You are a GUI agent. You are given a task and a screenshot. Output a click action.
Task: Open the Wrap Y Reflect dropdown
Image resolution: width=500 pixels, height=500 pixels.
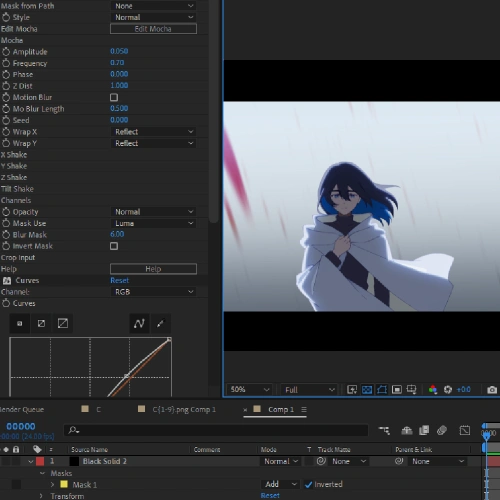(153, 143)
